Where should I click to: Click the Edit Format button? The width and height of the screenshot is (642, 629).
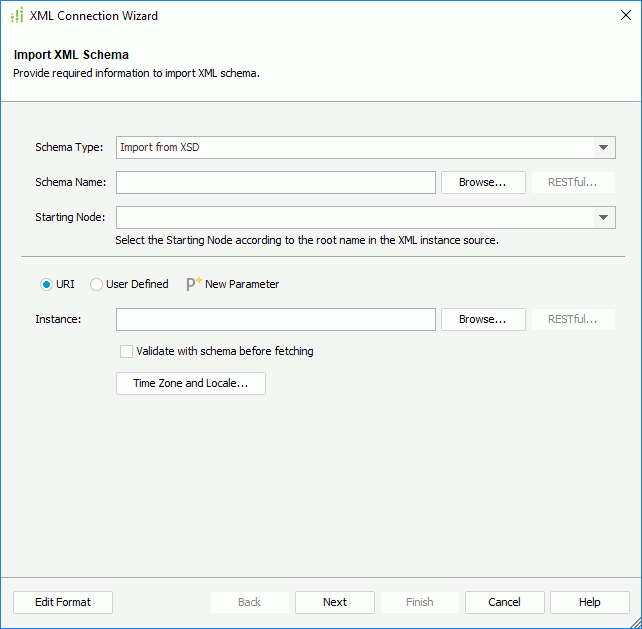click(x=63, y=602)
